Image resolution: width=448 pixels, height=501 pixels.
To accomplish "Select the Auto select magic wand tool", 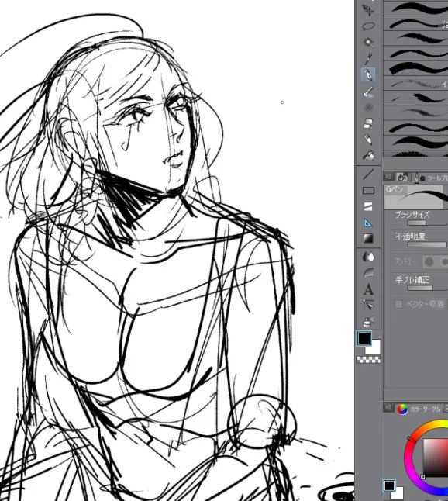I will pyautogui.click(x=368, y=42).
